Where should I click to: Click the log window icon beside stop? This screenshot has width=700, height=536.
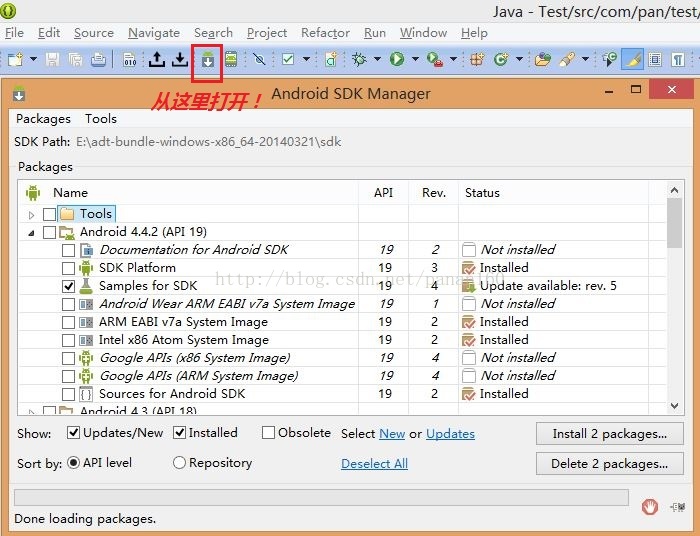(x=678, y=507)
